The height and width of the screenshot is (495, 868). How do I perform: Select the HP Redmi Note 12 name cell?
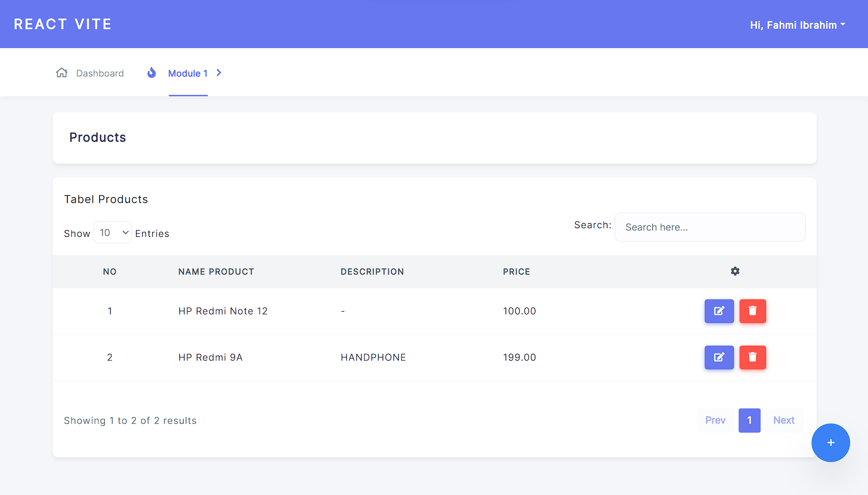point(223,311)
